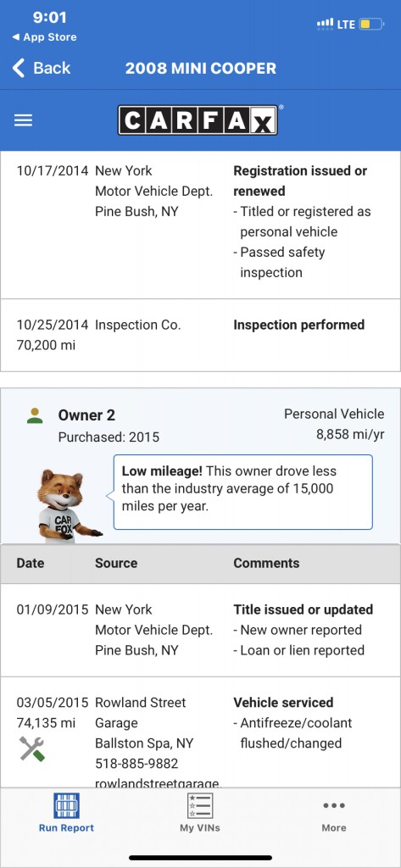Screen dimensions: 401x868
Task: Open the rowlandstreetgarage website link
Action: [158, 782]
